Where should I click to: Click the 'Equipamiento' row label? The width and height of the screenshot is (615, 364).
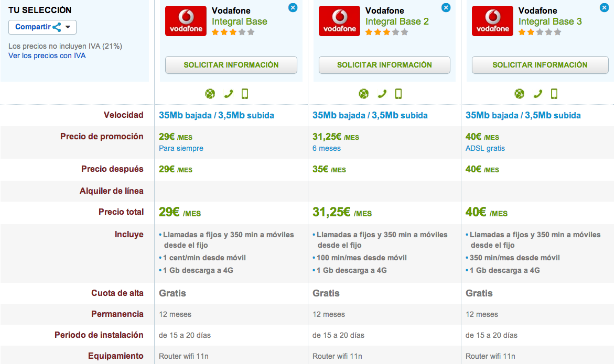pyautogui.click(x=116, y=356)
